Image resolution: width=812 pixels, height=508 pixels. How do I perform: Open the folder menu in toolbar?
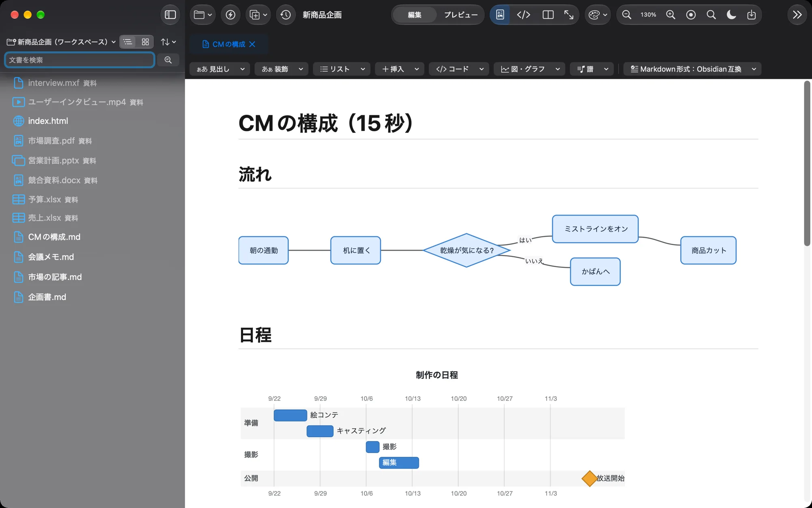[x=203, y=15]
